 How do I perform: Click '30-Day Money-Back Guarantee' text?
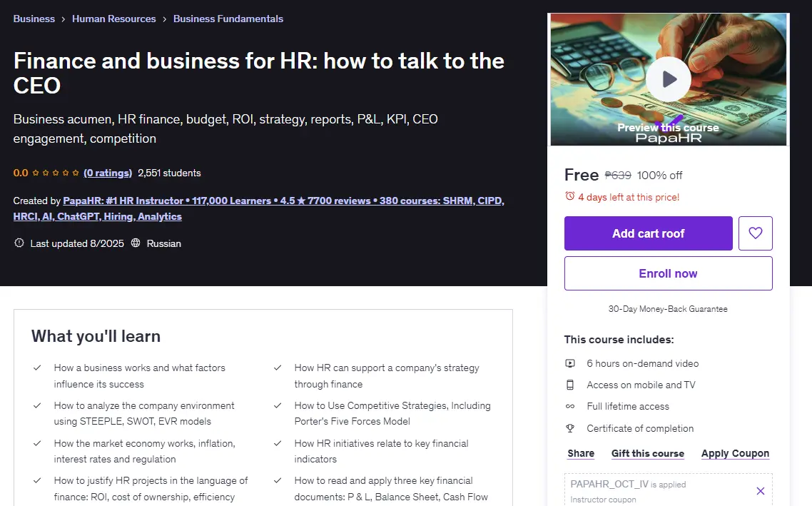(x=668, y=309)
